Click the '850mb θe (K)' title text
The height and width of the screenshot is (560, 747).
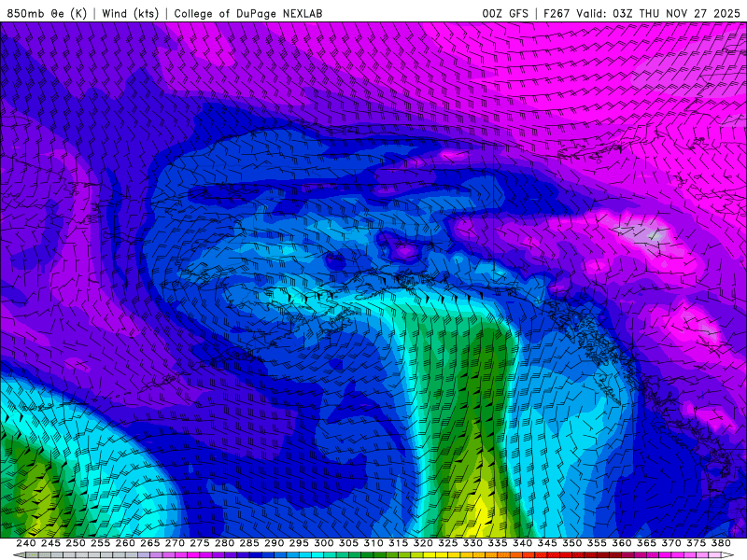click(x=47, y=13)
